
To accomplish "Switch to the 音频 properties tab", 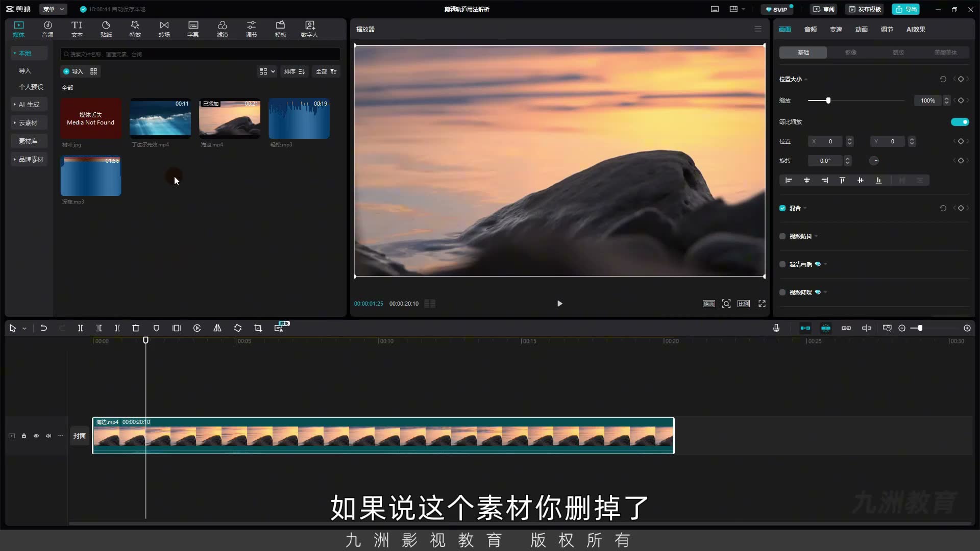I will 811,29.
